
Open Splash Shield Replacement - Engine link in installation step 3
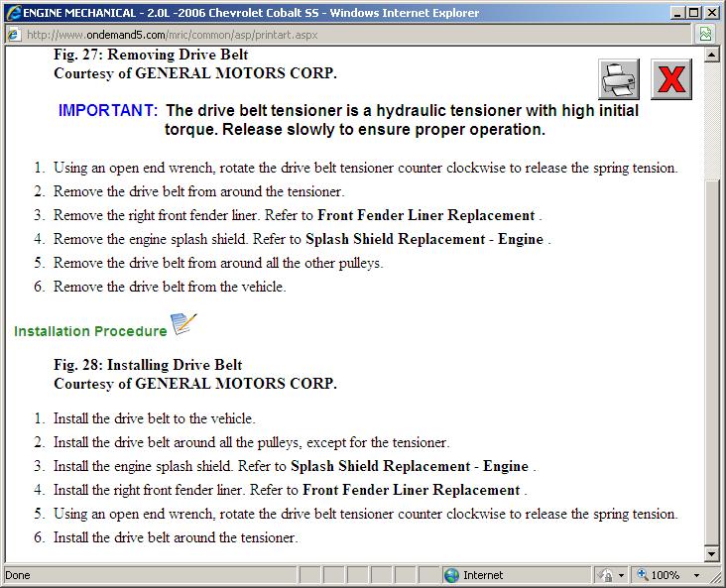pos(410,466)
